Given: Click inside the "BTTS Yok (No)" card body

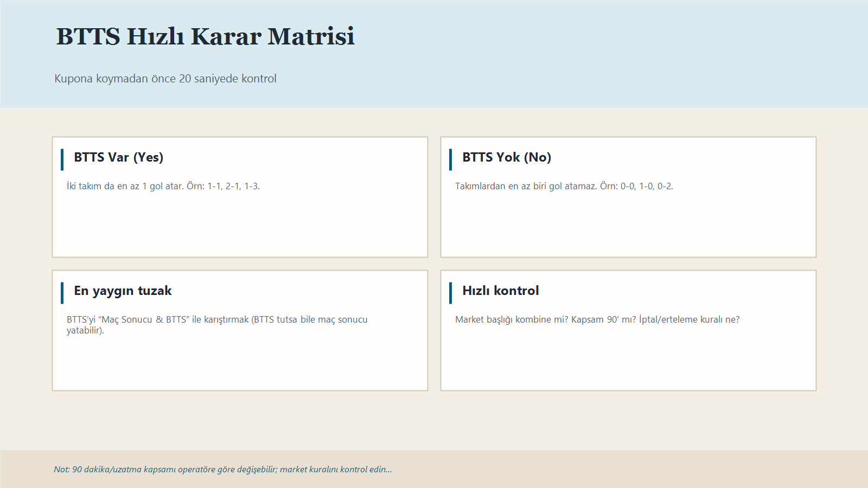Looking at the screenshot, I should tap(628, 228).
